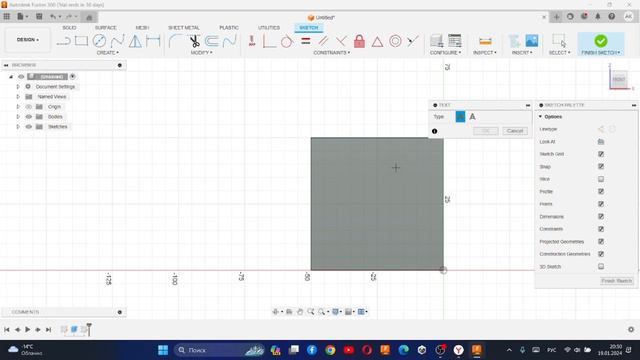This screenshot has height=360, width=640.
Task: Select the Fit Point Spline tool
Action: click(x=117, y=41)
